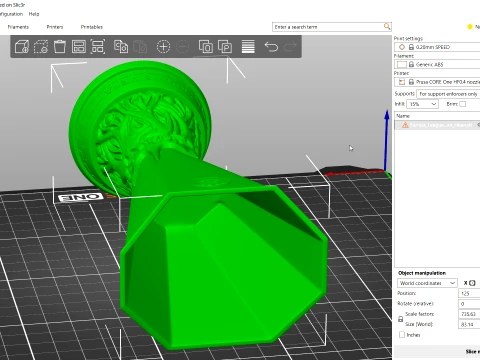Click the printer profile icon
Image resolution: width=480 pixels, height=360 pixels.
pyautogui.click(x=402, y=82)
